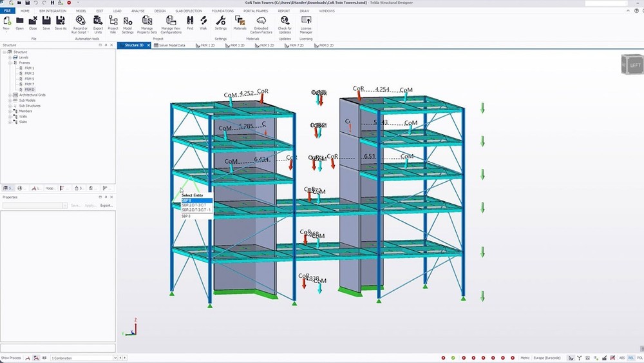Click the red record button in quick access toolbar
Image resolution: width=644 pixels, height=363 pixels.
[69, 3]
